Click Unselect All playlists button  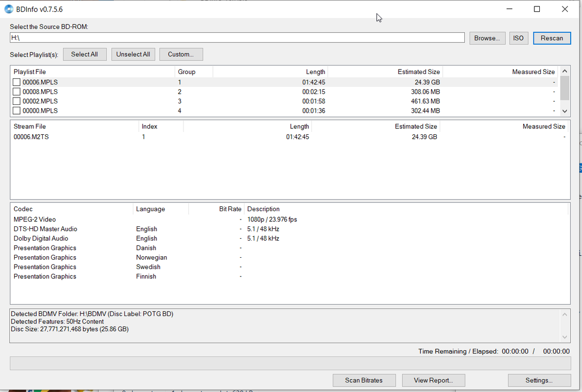pos(133,54)
